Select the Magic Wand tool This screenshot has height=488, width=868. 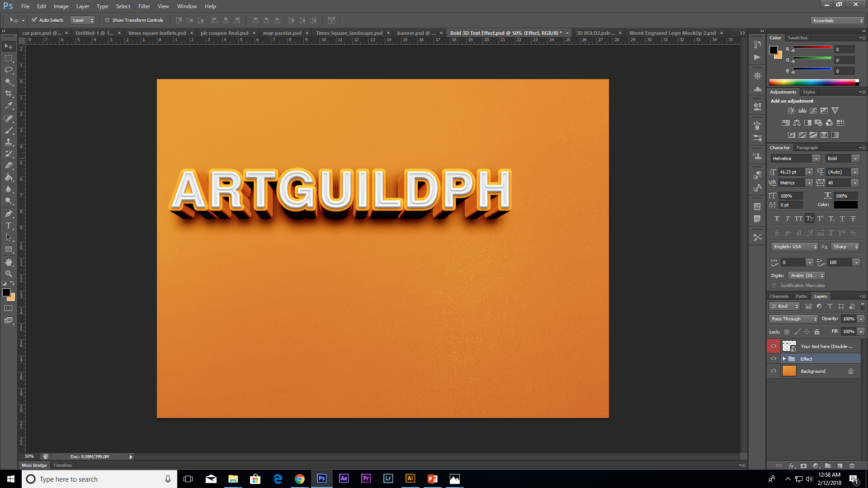click(x=9, y=82)
